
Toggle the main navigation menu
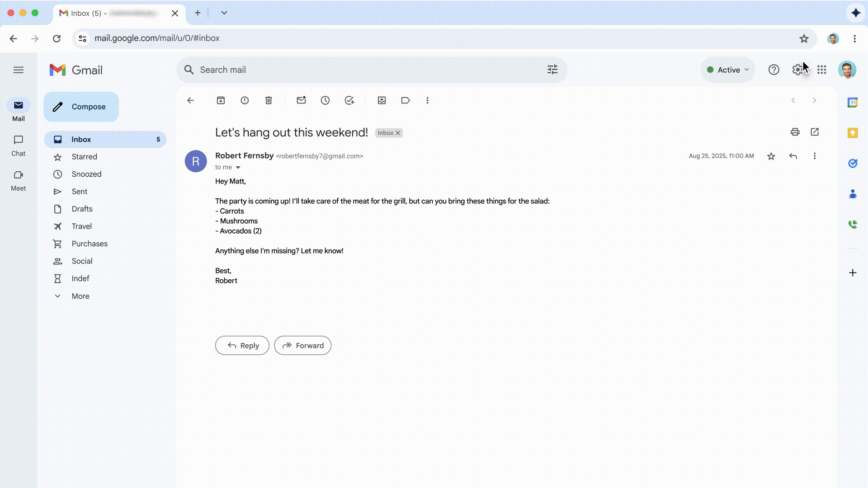[x=18, y=70]
